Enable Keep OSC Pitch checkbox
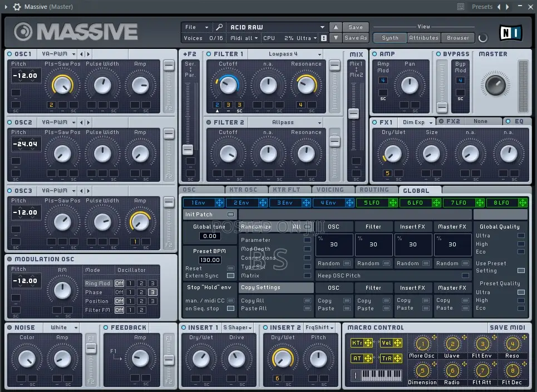The width and height of the screenshot is (537, 392). [x=465, y=275]
